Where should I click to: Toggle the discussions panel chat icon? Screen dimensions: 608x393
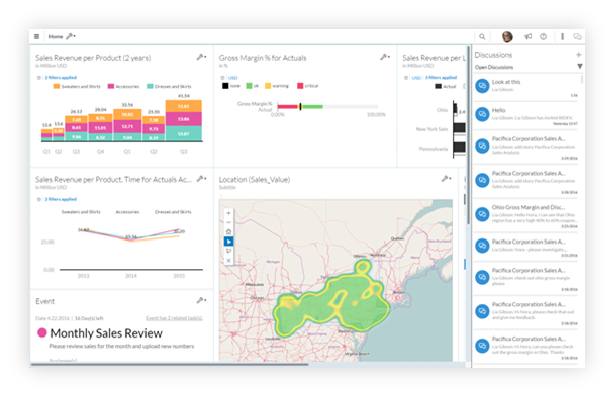coord(577,36)
